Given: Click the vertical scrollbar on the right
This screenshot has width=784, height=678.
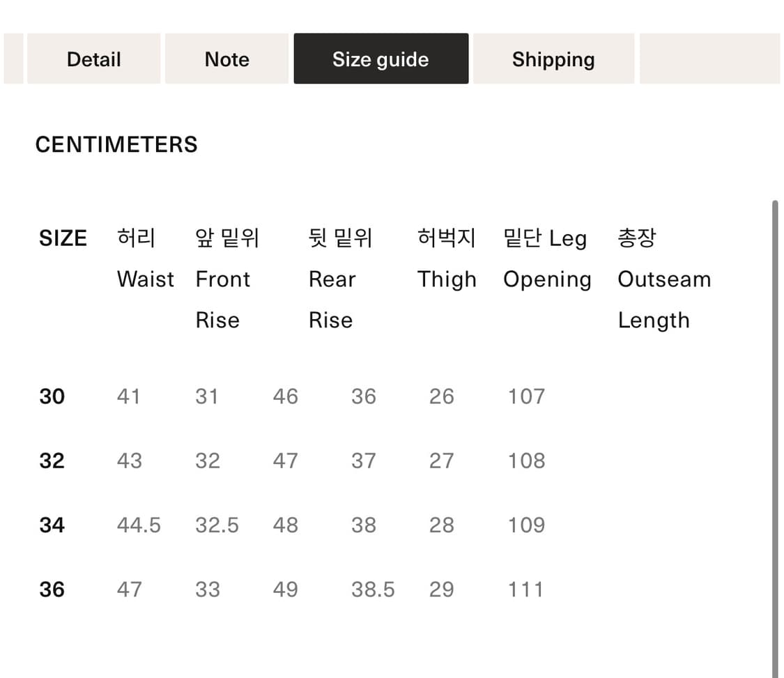Looking at the screenshot, I should coord(778,418).
